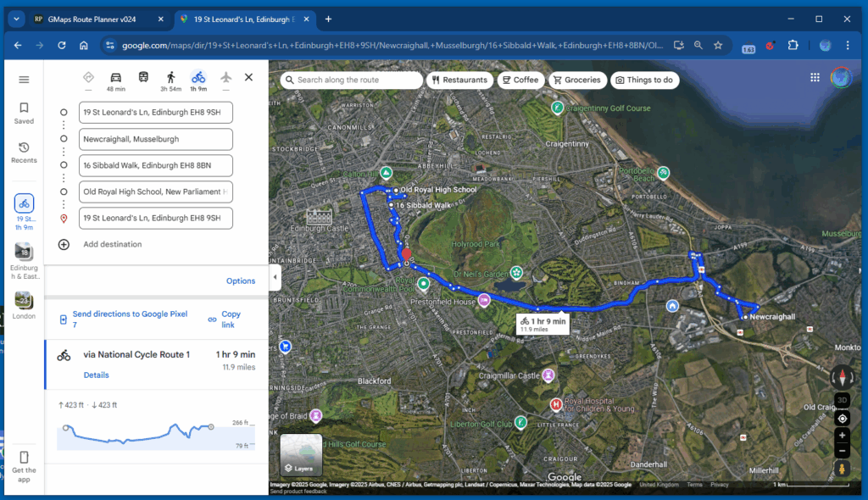
Task: Select the Flights travel mode icon
Action: coord(225,77)
